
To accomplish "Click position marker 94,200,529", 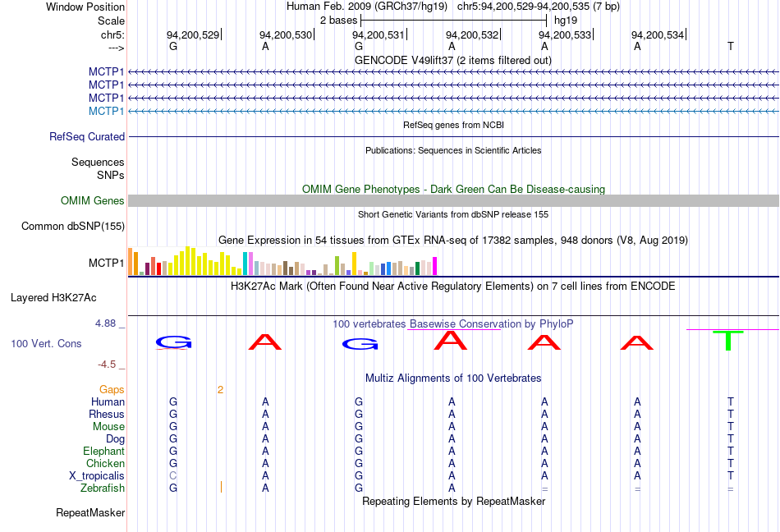I will point(193,34).
